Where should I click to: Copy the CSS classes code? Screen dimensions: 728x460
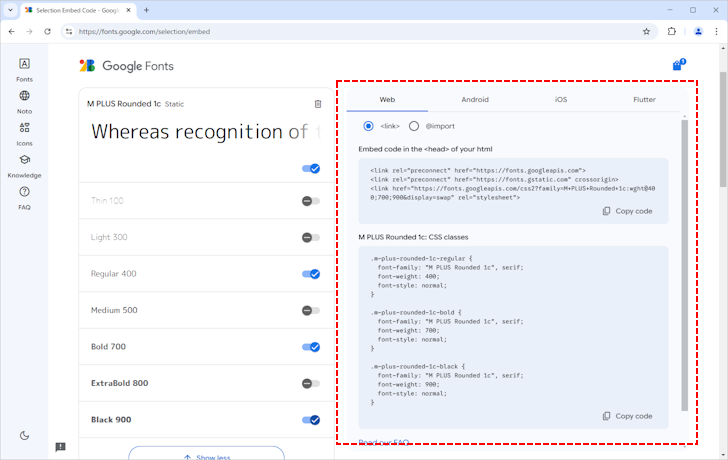pyautogui.click(x=627, y=416)
